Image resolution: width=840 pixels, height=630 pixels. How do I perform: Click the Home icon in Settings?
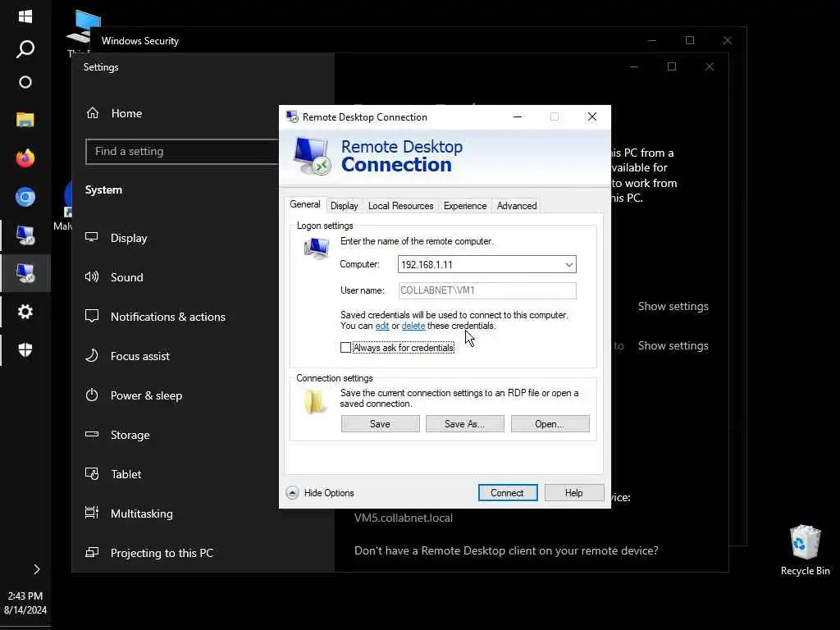coord(93,113)
